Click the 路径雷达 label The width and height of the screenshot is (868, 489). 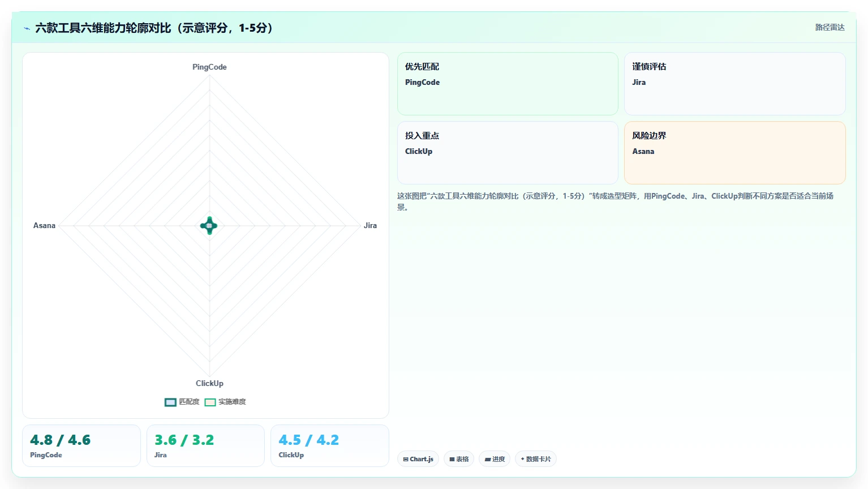830,27
